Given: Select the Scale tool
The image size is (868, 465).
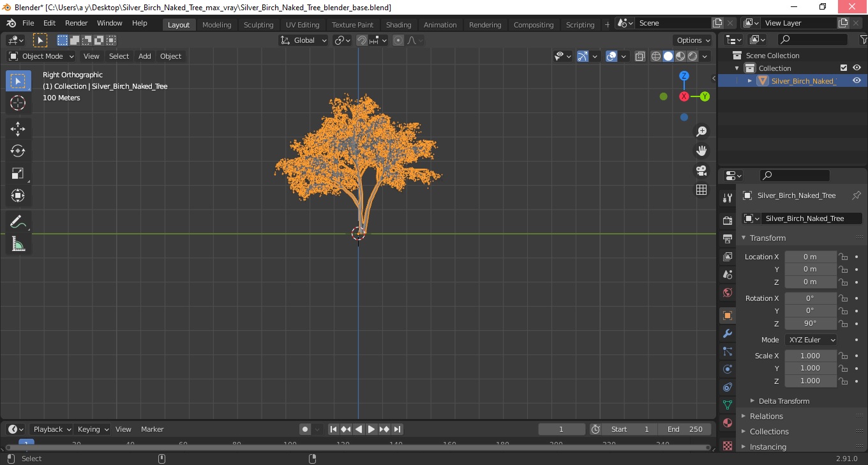Looking at the screenshot, I should 18,173.
